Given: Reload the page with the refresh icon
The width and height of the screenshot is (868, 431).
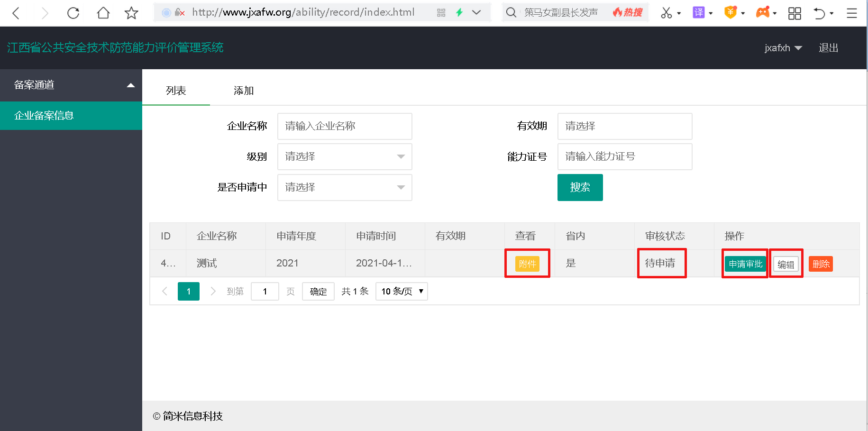Looking at the screenshot, I should pos(73,13).
